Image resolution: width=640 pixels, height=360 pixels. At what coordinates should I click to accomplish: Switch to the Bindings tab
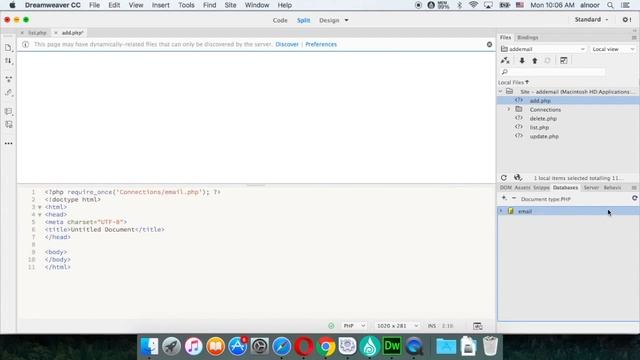527,38
